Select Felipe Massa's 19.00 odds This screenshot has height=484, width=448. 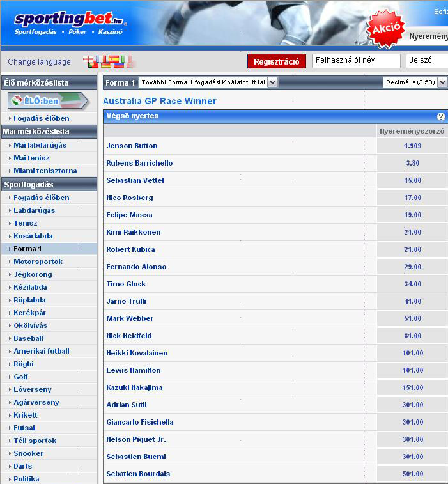412,215
